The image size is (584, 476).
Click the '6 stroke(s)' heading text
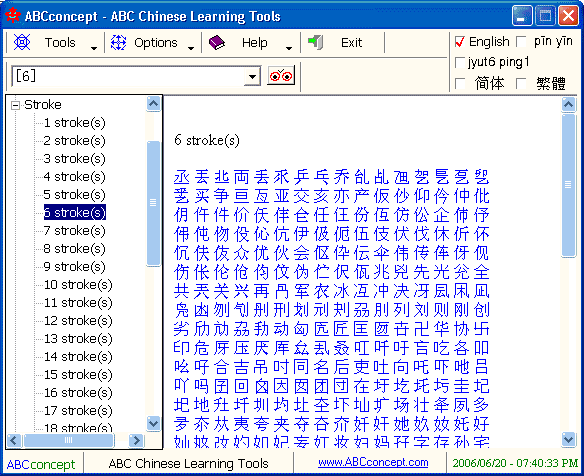[x=207, y=140]
